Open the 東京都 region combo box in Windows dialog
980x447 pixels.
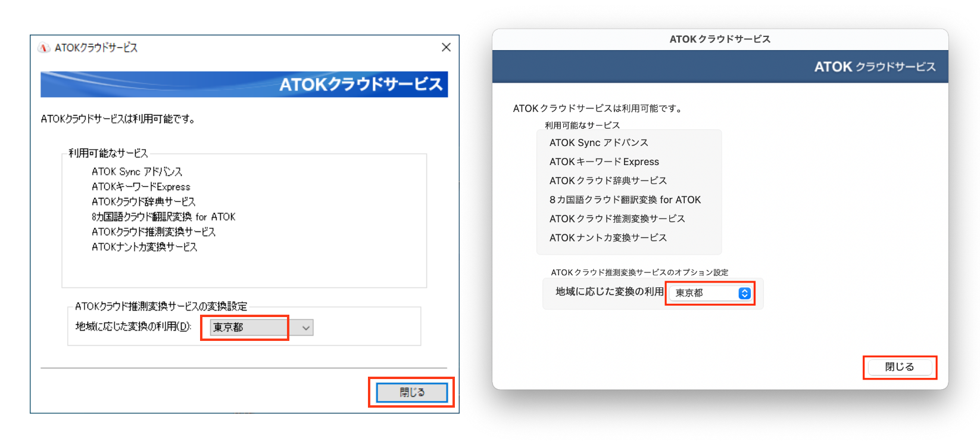point(261,327)
